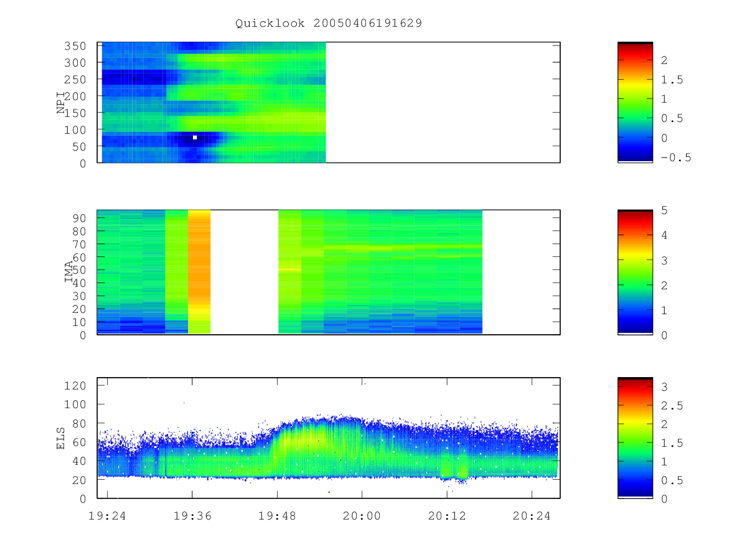Select the IMA axis label
This screenshot has height=560, width=747.
pos(69,273)
